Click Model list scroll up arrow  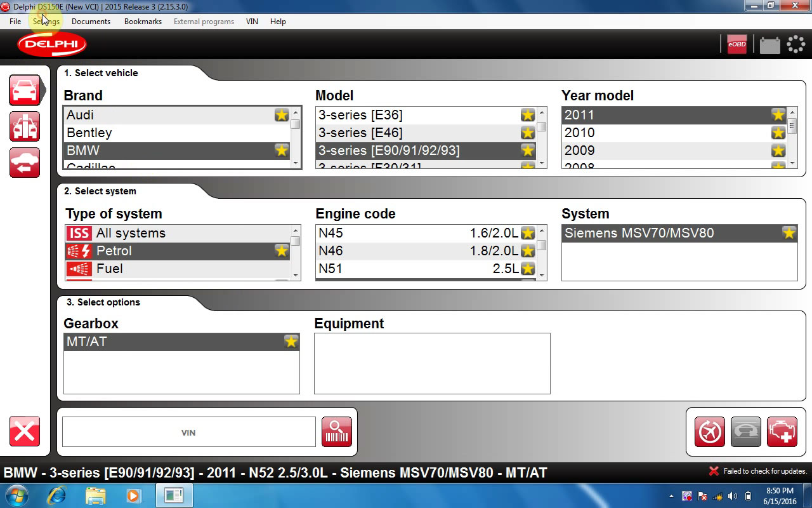542,113
